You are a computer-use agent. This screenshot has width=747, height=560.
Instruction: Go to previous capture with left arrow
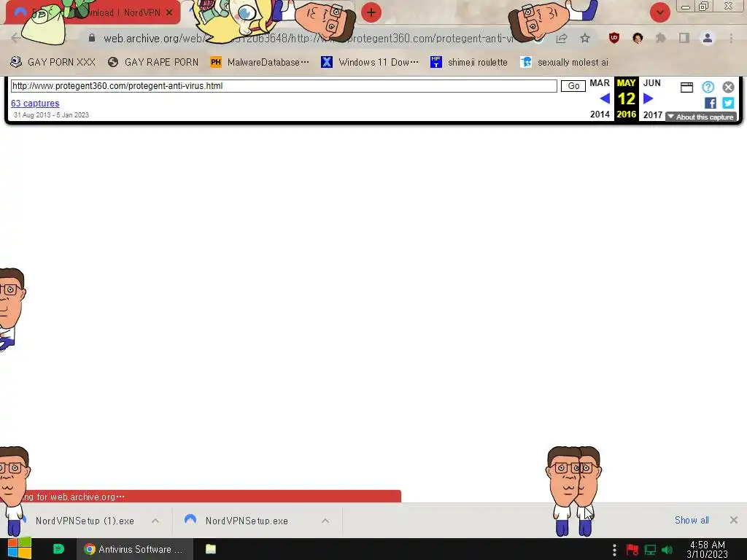click(x=605, y=98)
